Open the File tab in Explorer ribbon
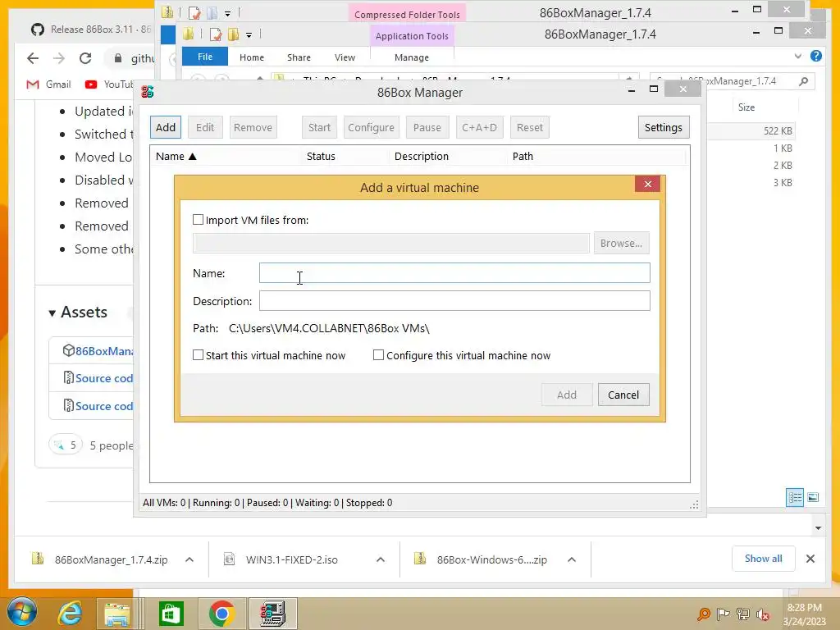The height and width of the screenshot is (630, 840). [204, 57]
